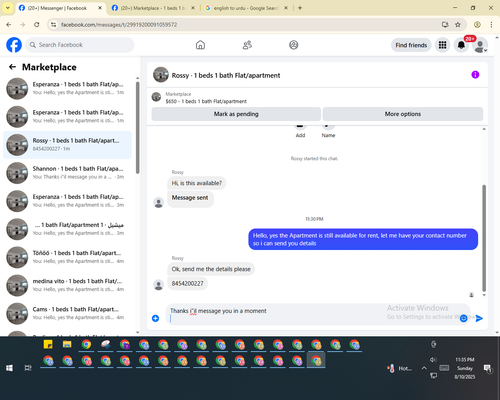Open the Shannon conversation
500x400 pixels.
[67, 173]
